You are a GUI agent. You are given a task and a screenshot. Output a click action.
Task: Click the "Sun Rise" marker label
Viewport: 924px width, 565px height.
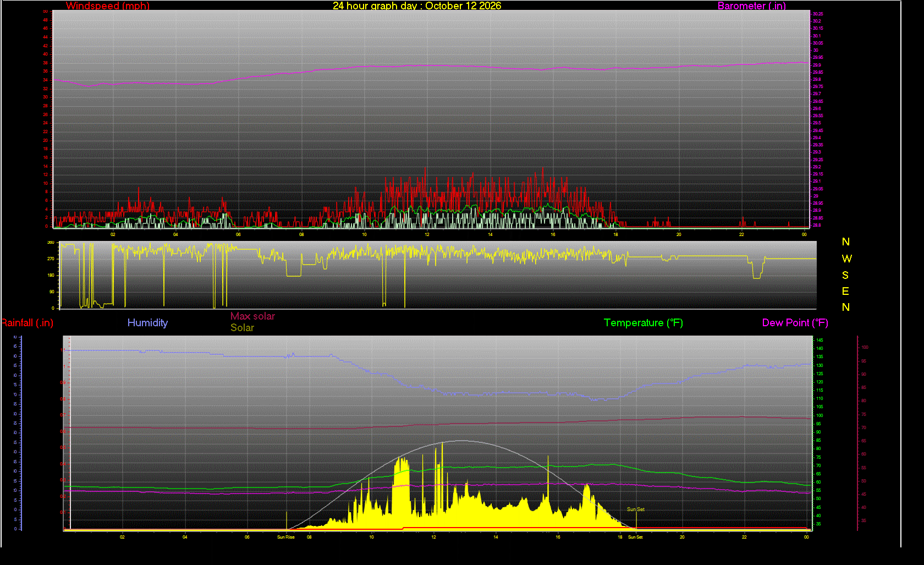click(286, 537)
